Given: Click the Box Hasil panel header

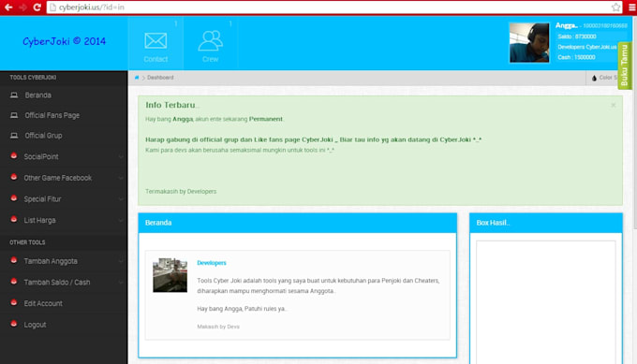Looking at the screenshot, I should click(x=546, y=223).
